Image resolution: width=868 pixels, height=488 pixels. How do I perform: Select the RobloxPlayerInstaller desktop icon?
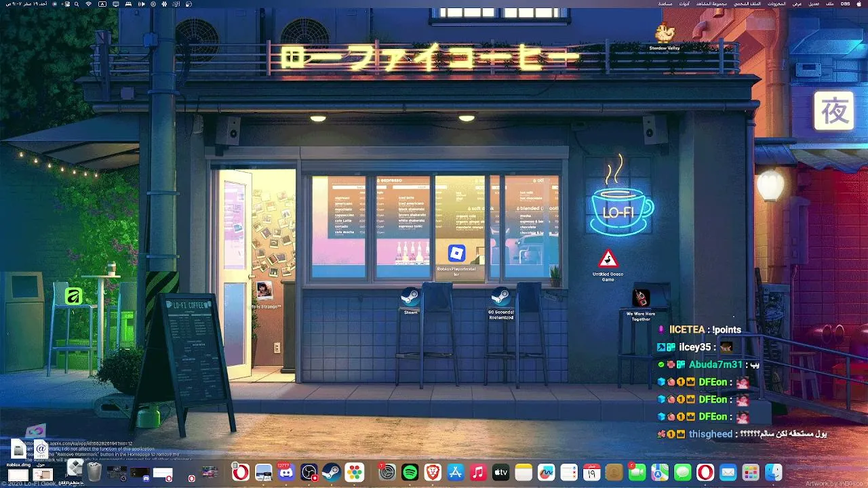(x=456, y=261)
